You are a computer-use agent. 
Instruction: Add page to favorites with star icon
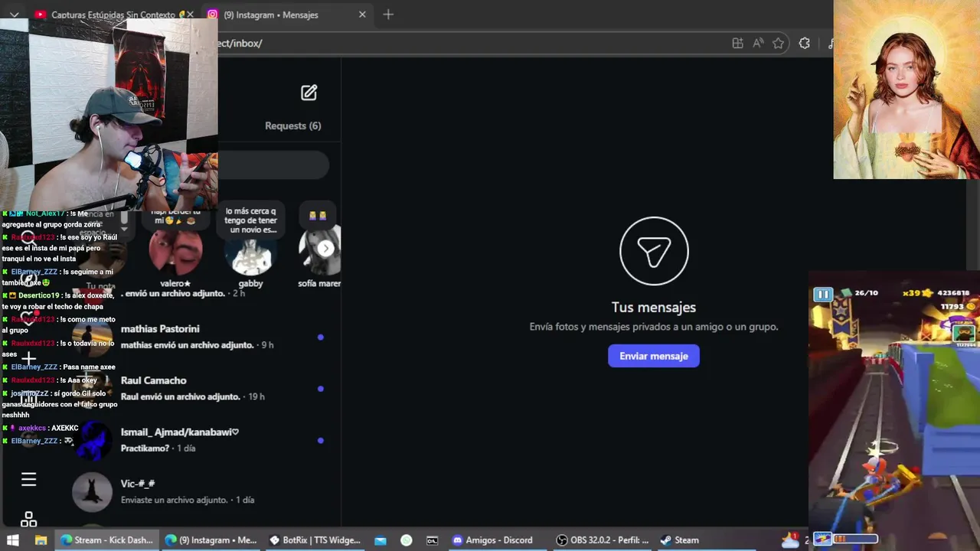[x=779, y=44]
